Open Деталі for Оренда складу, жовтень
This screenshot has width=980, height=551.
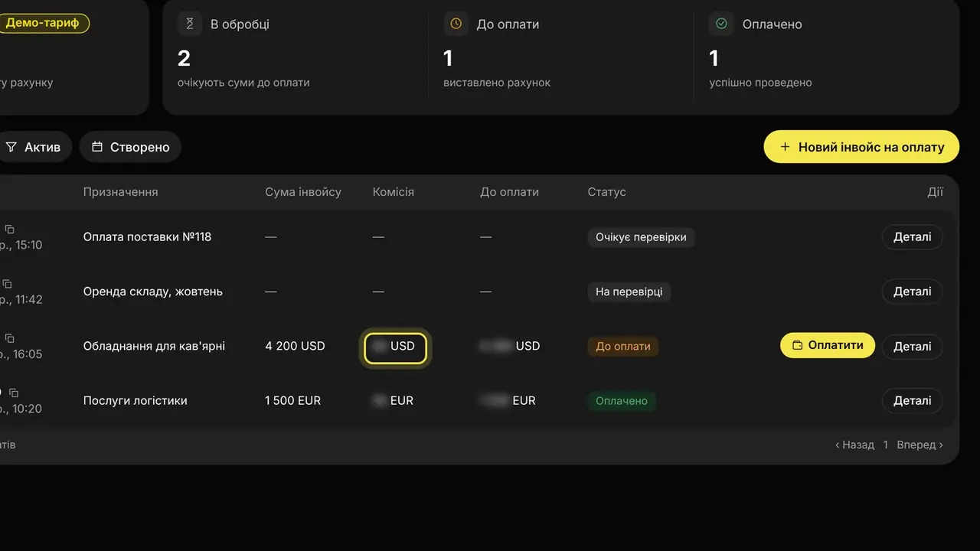[913, 292]
